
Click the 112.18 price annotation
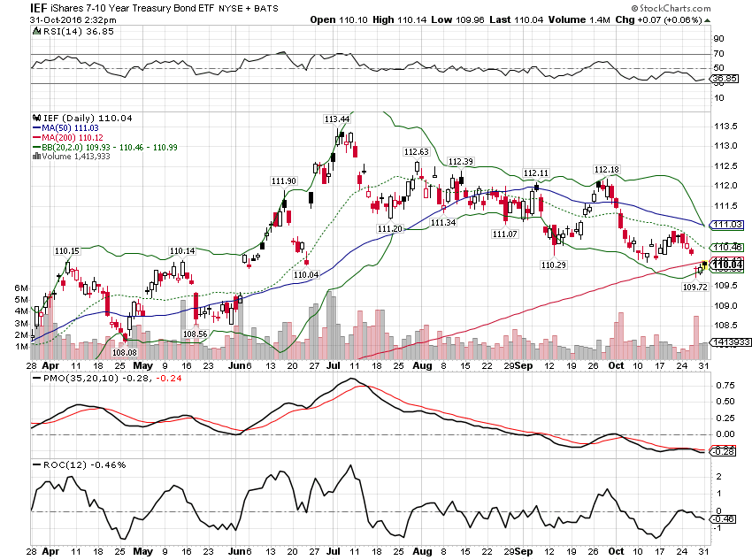(607, 170)
